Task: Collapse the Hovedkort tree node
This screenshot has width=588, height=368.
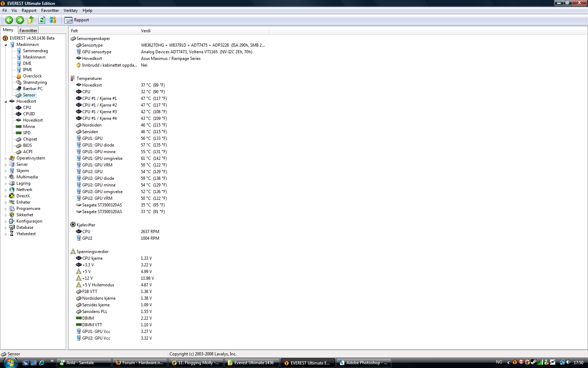Action: click(x=6, y=102)
